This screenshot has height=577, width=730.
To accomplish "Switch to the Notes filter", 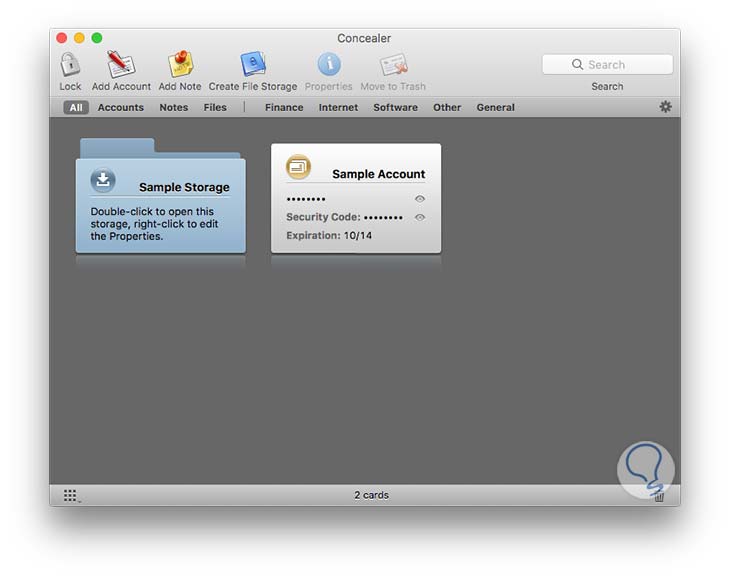I will point(174,108).
